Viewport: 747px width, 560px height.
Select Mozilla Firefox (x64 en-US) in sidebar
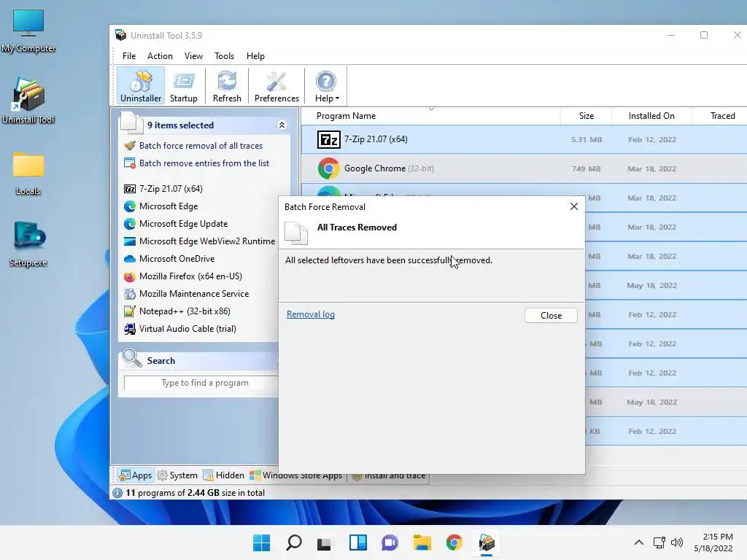[190, 276]
